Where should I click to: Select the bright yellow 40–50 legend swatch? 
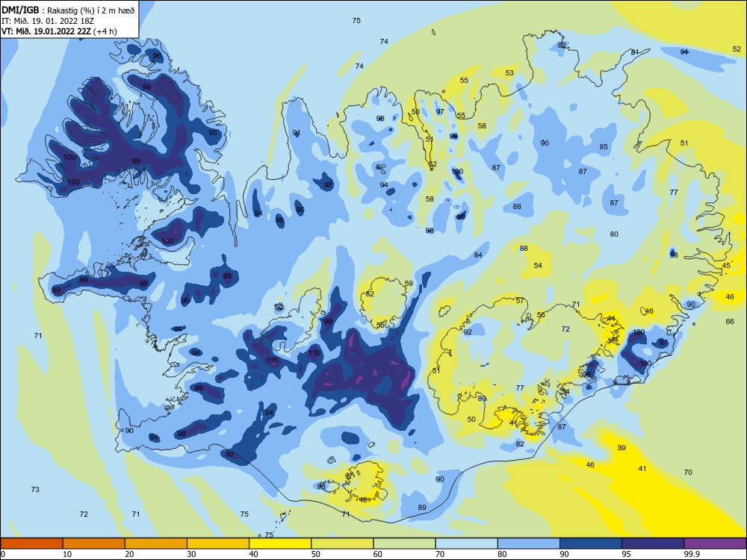coord(280,544)
